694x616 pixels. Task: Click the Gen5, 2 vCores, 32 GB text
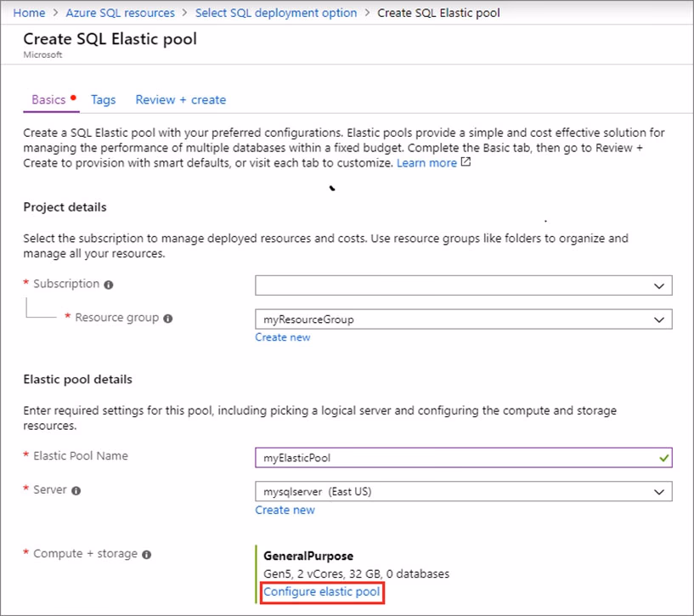pos(322,574)
